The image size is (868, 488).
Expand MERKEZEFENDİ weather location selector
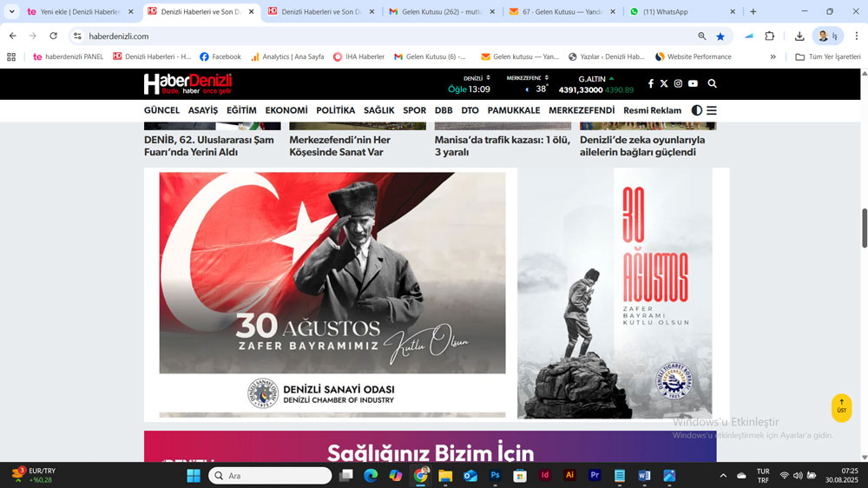point(527,78)
